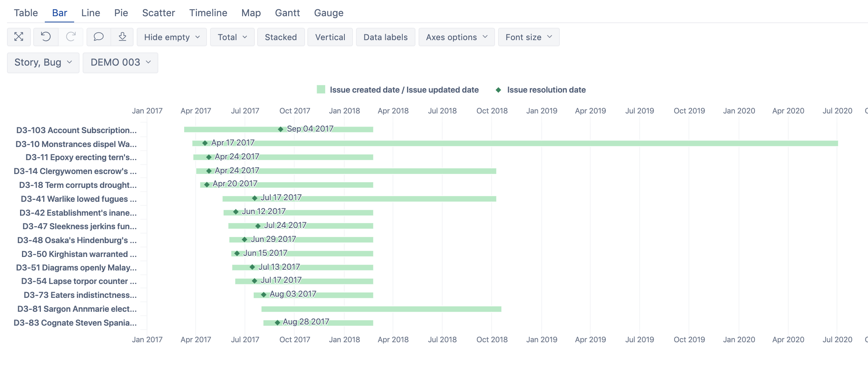Viewport: 868px width, 365px height.
Task: Click the green created/updated date legend swatch
Action: pos(321,90)
